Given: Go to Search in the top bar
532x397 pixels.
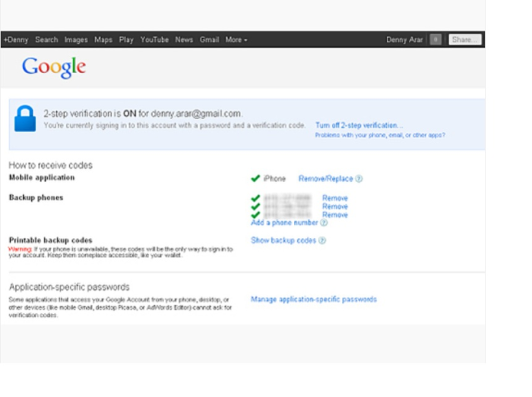Looking at the screenshot, I should tap(46, 39).
